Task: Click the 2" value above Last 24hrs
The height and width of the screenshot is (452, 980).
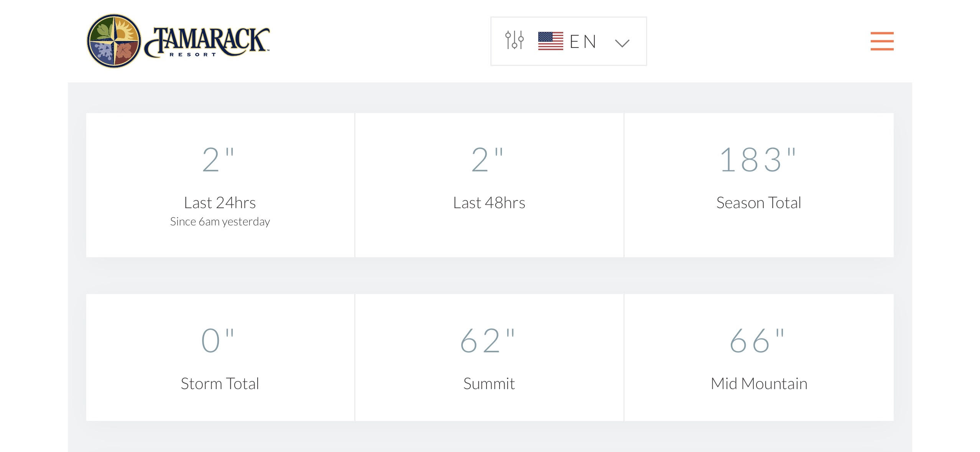Action: 218,159
